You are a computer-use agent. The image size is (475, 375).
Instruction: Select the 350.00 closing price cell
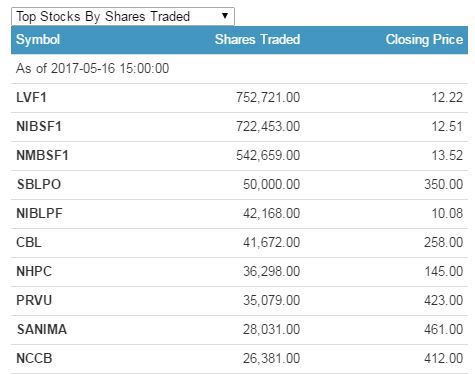pos(443,185)
